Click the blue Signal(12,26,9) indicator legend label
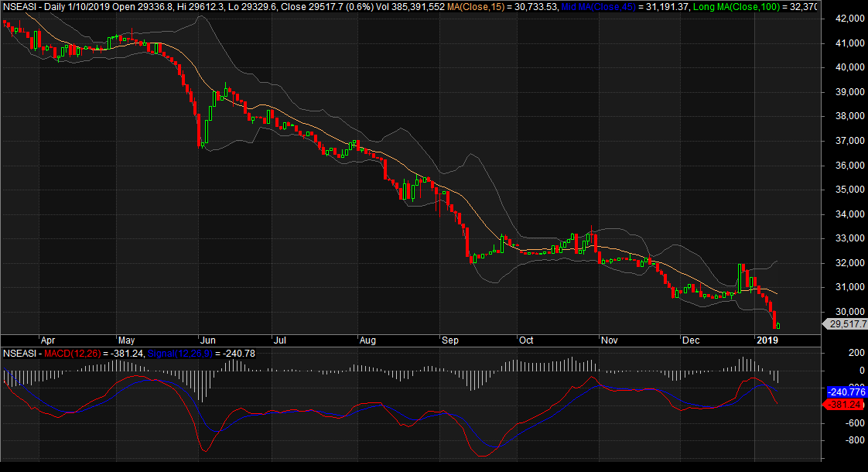Viewport: 868px width, 472px height. click(x=180, y=354)
